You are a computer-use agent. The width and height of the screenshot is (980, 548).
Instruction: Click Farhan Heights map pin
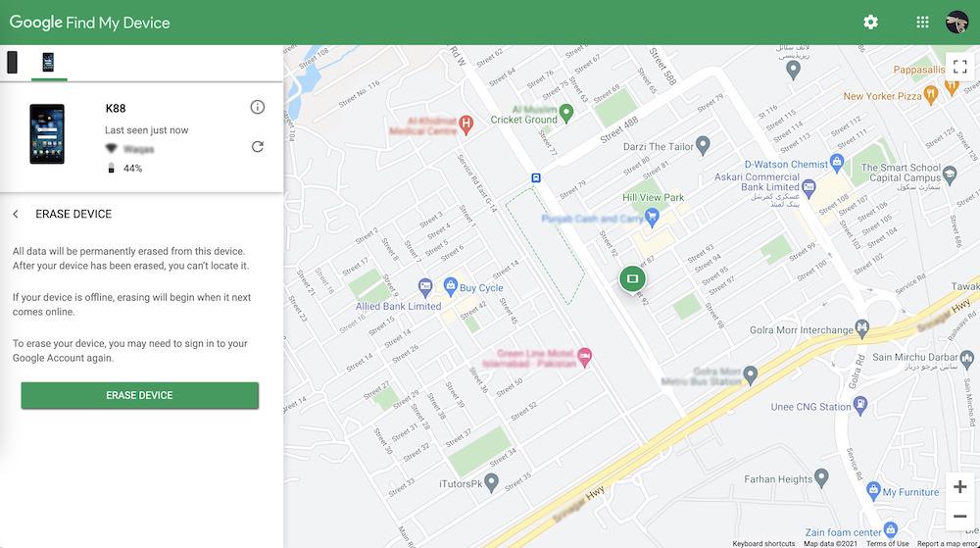click(x=821, y=478)
